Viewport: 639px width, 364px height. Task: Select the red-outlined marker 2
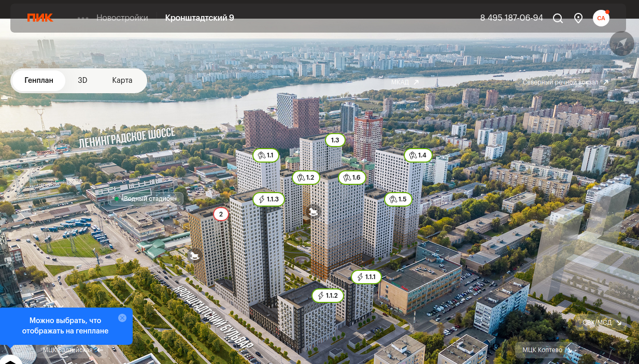221,214
